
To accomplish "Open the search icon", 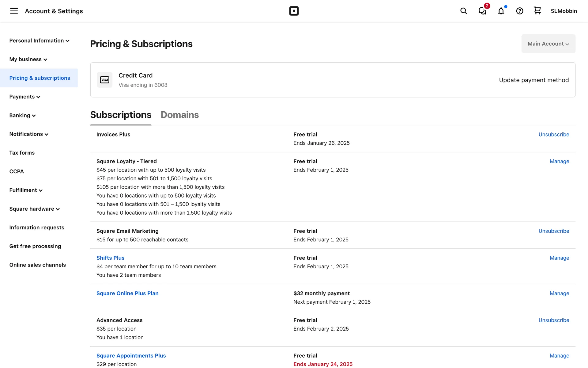I will tap(463, 11).
